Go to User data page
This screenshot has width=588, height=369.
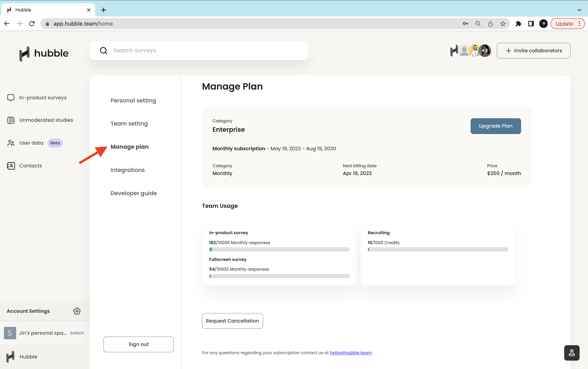[31, 143]
